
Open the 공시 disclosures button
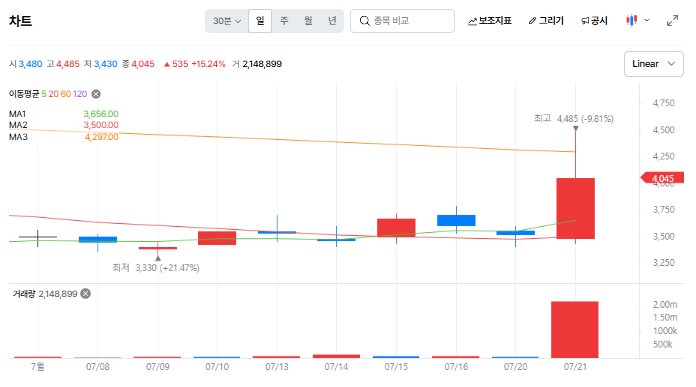coord(594,21)
